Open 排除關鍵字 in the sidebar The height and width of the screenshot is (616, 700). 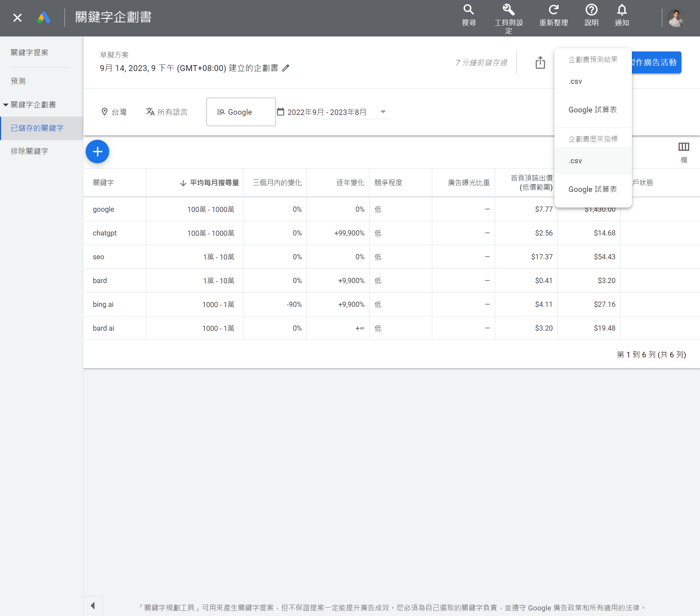click(29, 151)
